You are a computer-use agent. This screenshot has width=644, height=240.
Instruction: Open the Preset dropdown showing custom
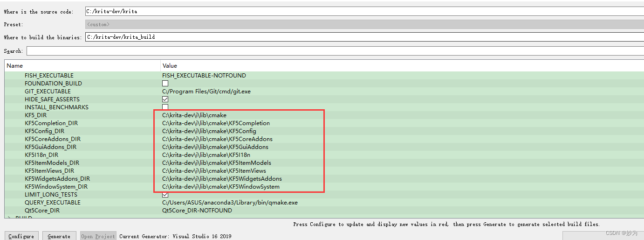tap(364, 24)
